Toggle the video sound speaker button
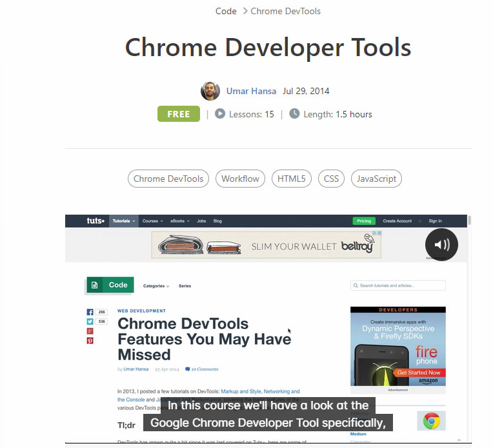 coord(441,244)
